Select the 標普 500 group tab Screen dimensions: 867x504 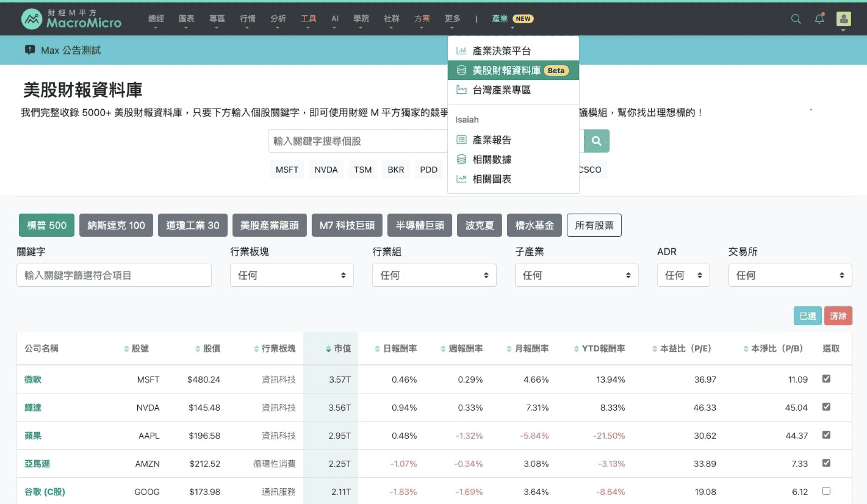47,225
